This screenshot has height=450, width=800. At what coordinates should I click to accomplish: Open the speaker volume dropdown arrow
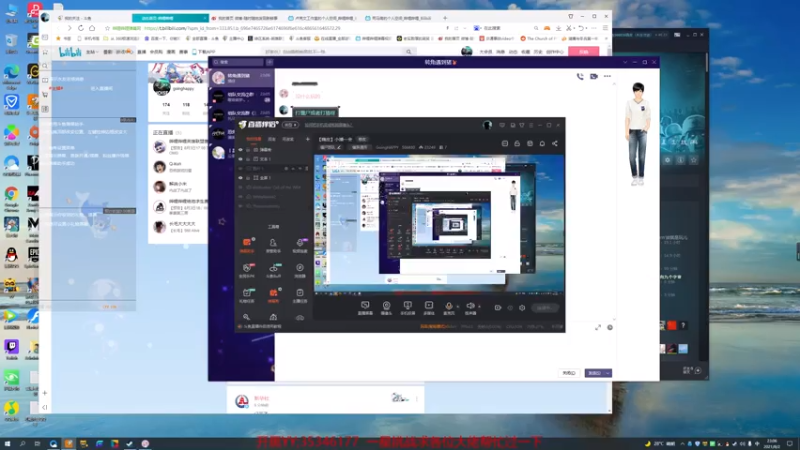click(479, 307)
